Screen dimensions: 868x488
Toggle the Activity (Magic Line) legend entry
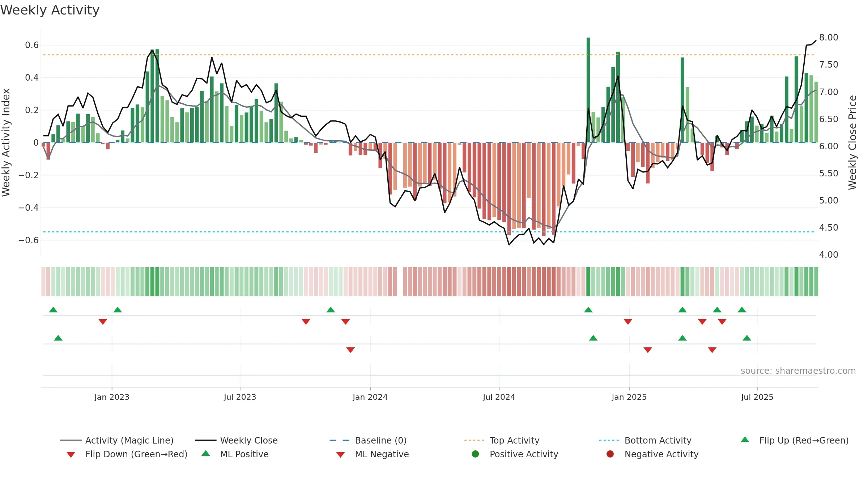[x=117, y=440]
